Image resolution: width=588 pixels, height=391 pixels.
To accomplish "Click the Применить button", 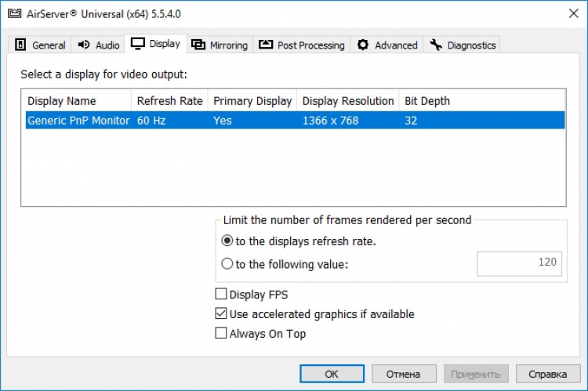I will point(476,374).
